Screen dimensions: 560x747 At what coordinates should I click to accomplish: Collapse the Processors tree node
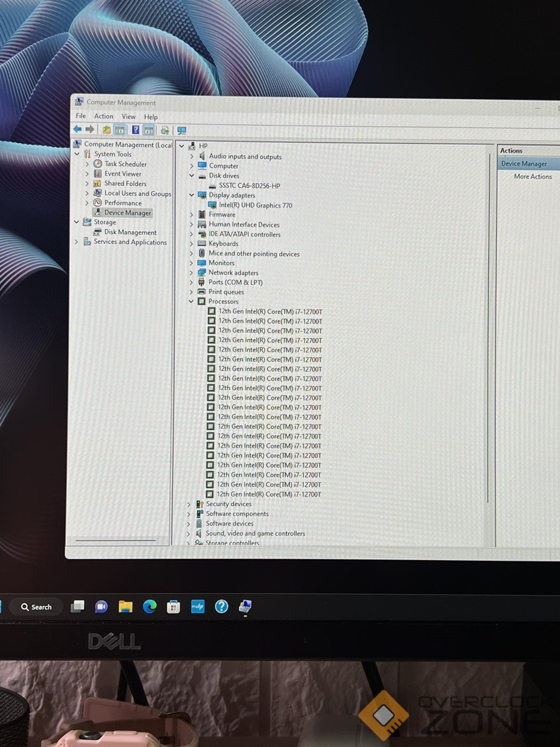[192, 302]
